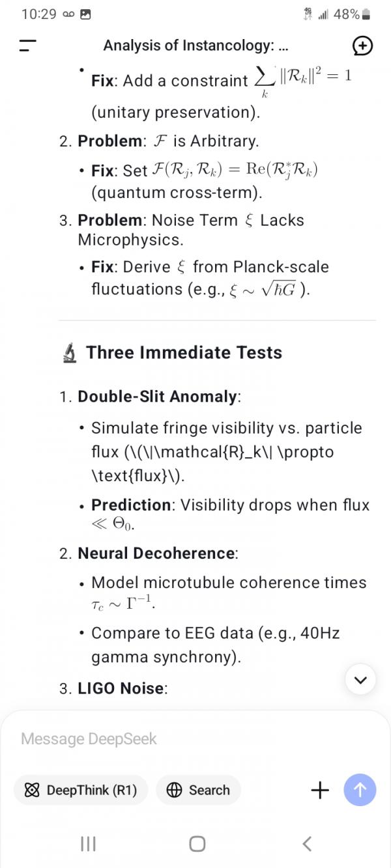Toggle the Search option

pos(198,790)
